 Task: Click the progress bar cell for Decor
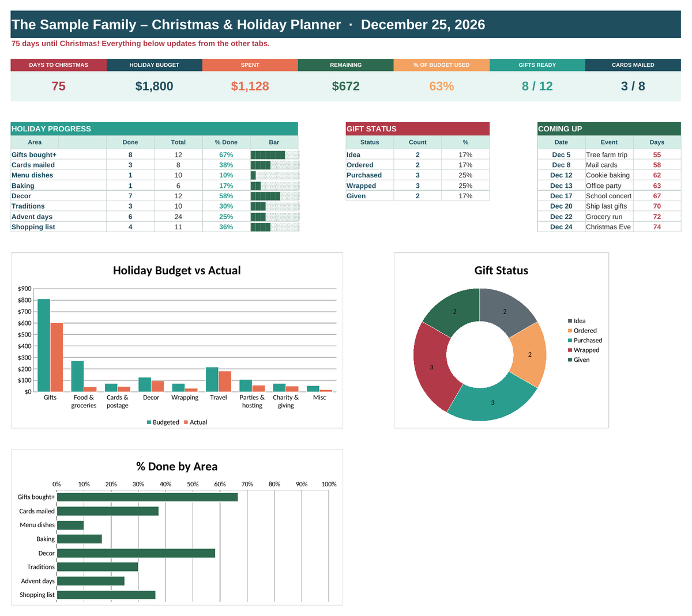274,196
